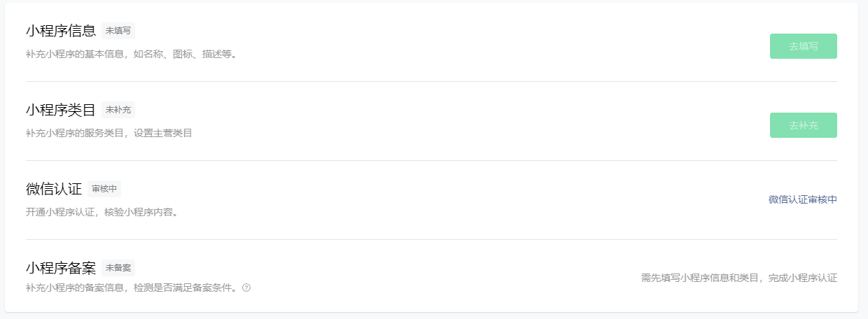Click the 去补充 green button
This screenshot has height=319, width=868.
coord(803,125)
